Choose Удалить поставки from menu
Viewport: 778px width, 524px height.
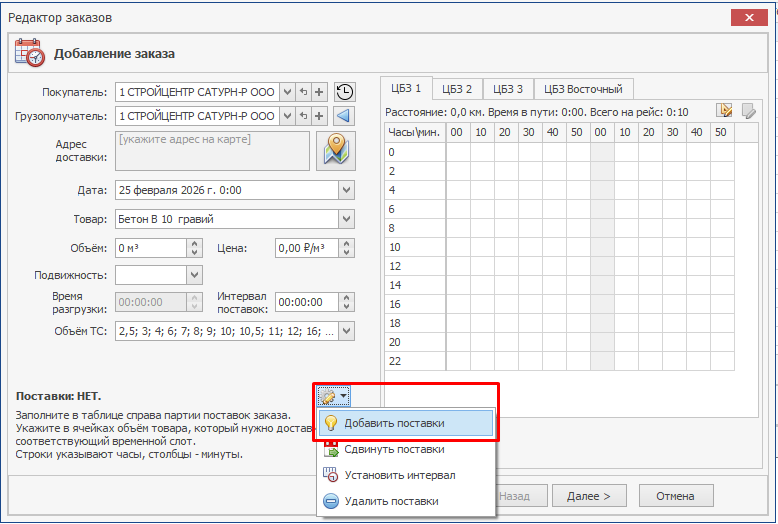point(391,501)
